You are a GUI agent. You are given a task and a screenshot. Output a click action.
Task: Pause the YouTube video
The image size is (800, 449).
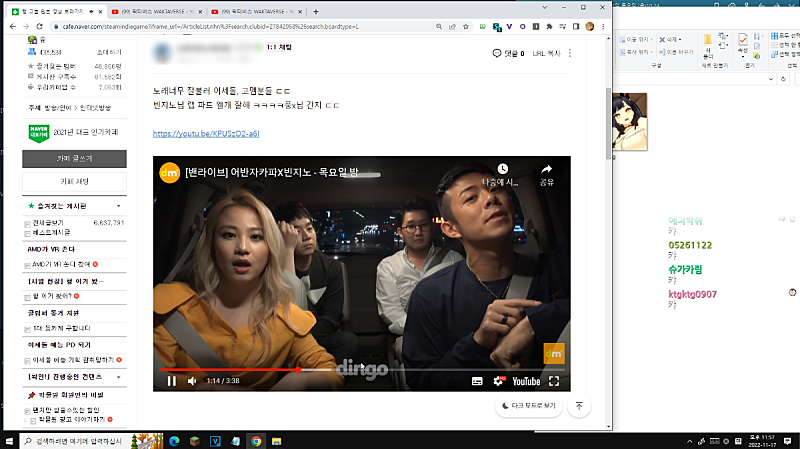pos(171,381)
